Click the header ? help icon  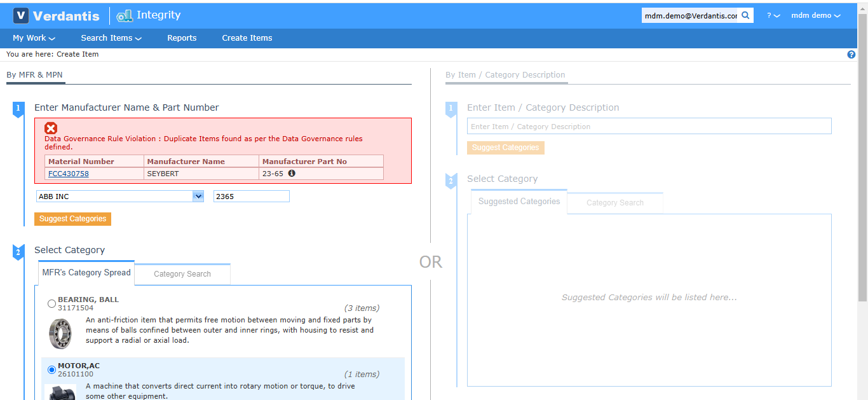click(x=771, y=15)
